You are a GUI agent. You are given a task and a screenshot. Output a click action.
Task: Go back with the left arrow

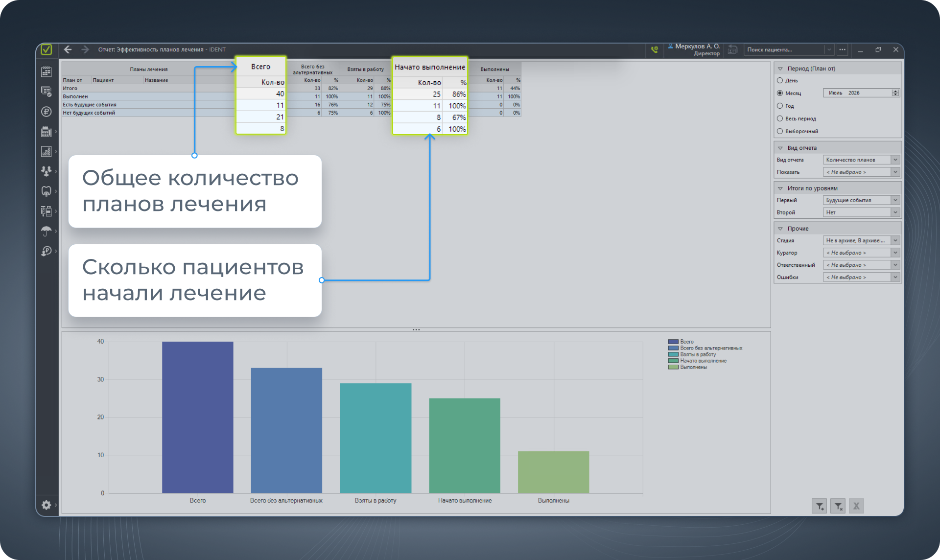[x=68, y=49]
